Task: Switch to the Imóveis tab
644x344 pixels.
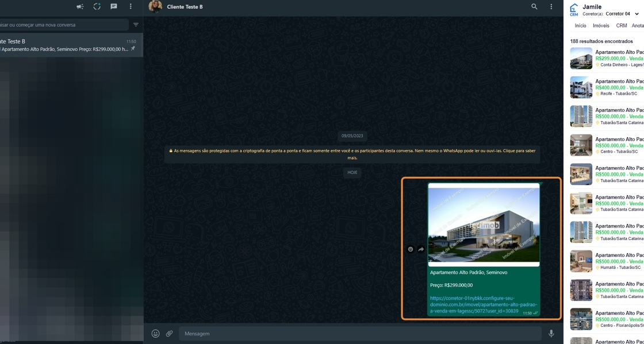Action: [601, 26]
